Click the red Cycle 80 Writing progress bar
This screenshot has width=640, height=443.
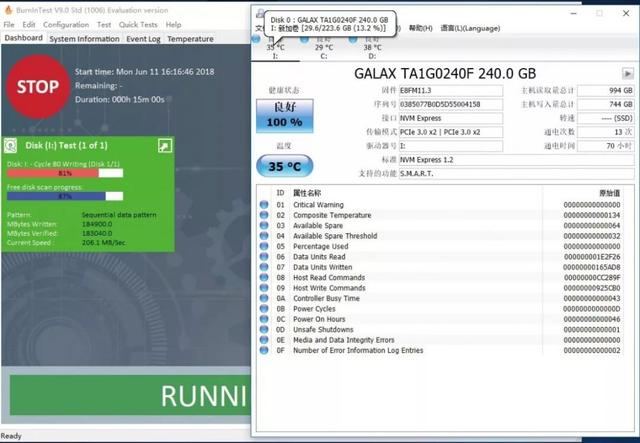(65, 173)
